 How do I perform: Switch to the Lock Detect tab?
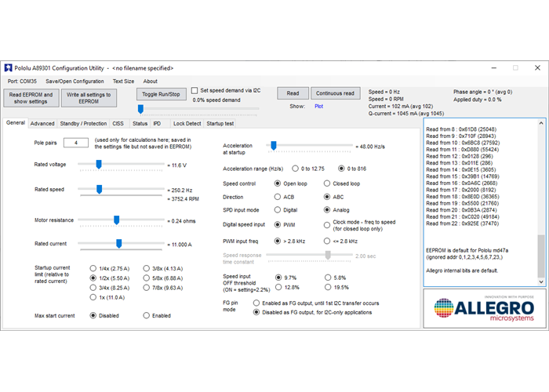tap(187, 124)
